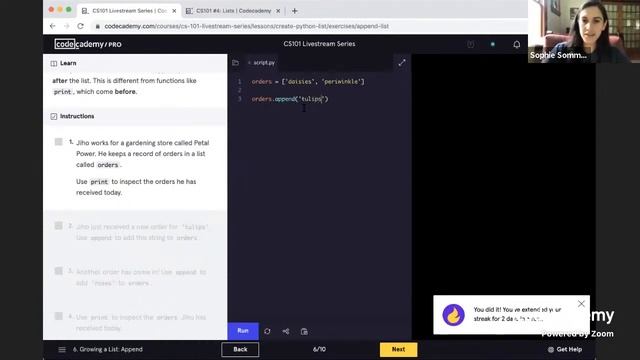Expand the editor with fullscreen arrows icon
Image resolution: width=640 pixels, height=360 pixels.
[402, 63]
